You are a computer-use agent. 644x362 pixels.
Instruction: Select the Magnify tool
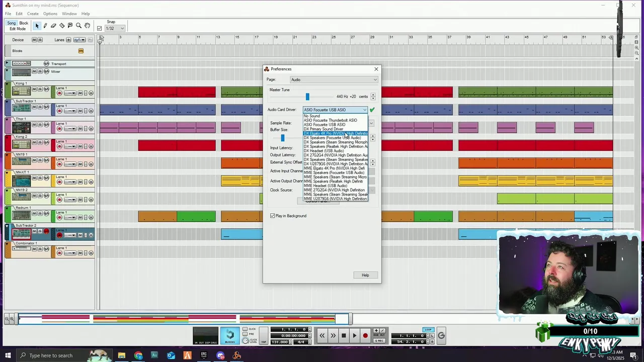click(78, 26)
